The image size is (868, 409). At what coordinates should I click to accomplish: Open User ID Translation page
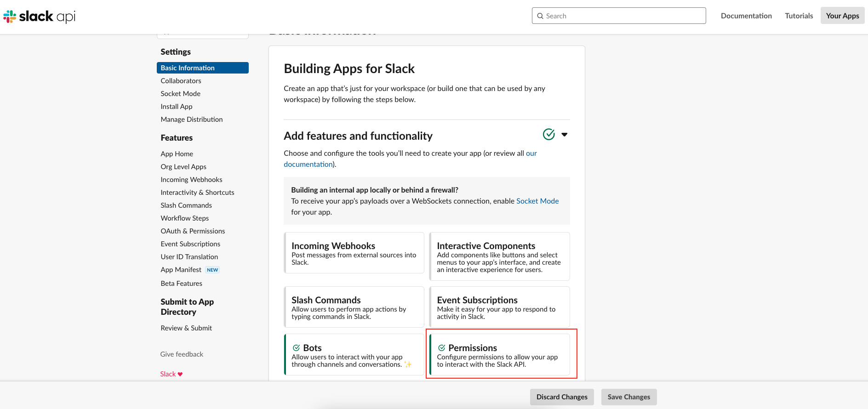pyautogui.click(x=189, y=257)
